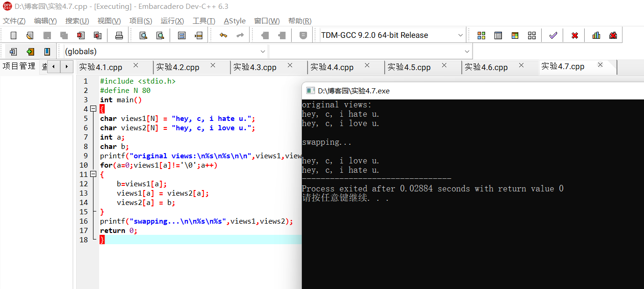Click the Run program window icon
The image size is (644, 289).
498,35
